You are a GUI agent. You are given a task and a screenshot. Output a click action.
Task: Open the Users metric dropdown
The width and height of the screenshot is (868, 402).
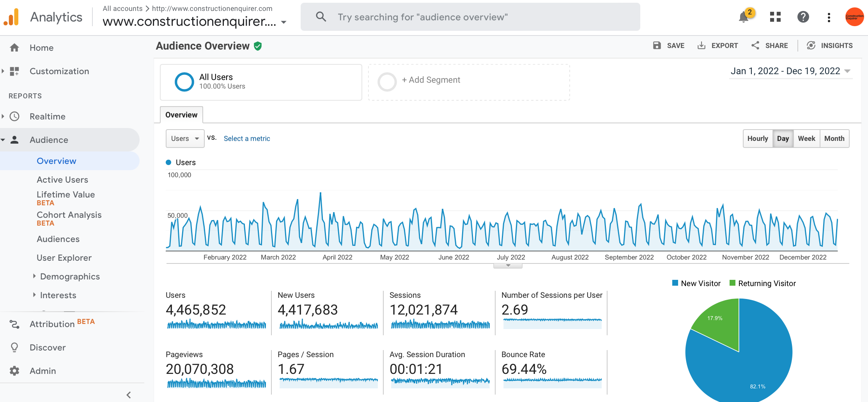185,139
